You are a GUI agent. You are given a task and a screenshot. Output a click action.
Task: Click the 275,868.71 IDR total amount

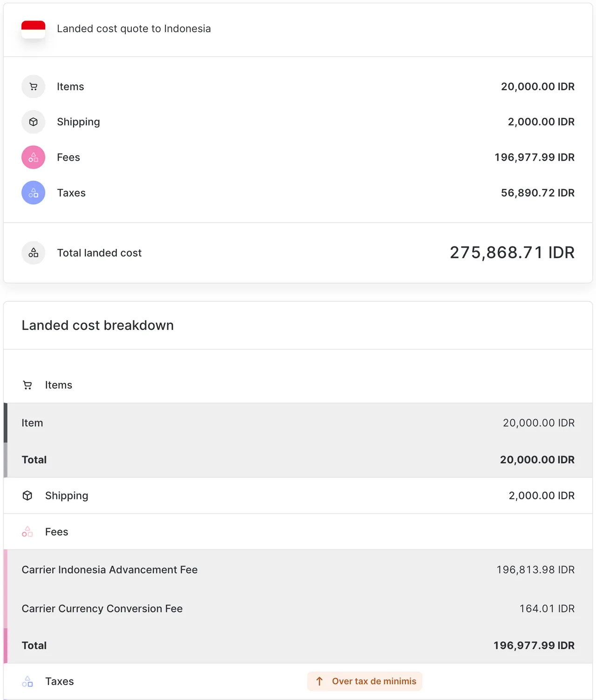[x=512, y=252]
